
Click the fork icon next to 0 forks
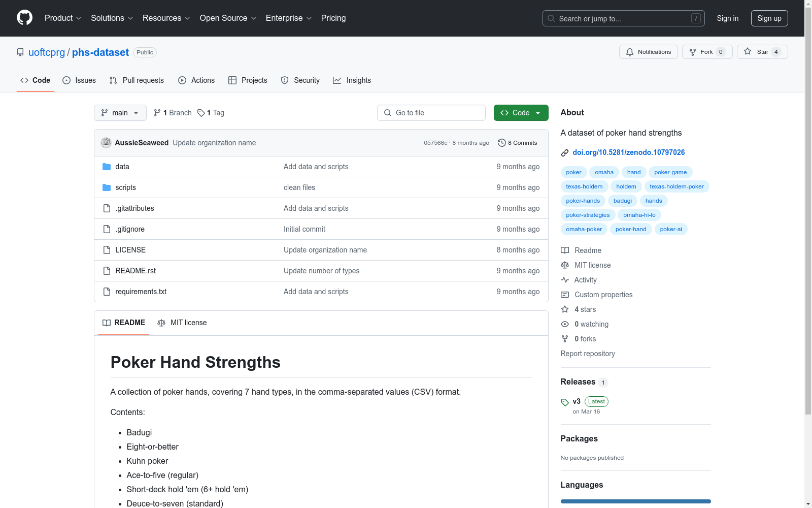(565, 339)
